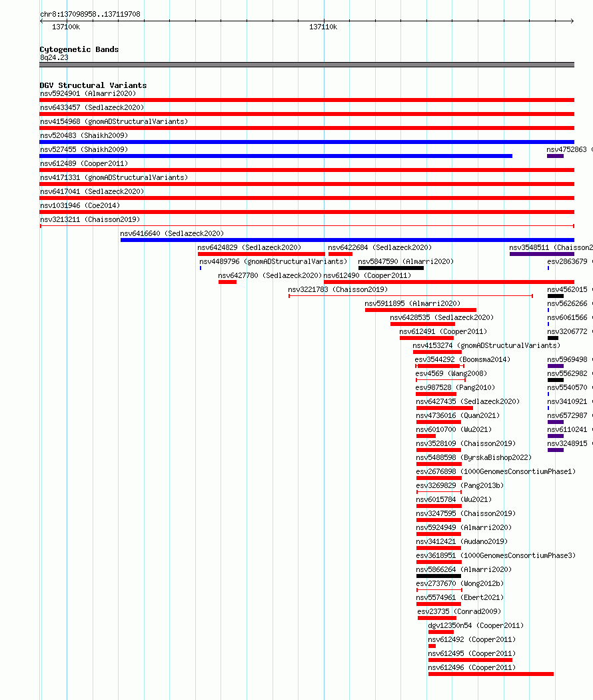Select esv3618951 (1000GenomesConsortiumPhase3) label

point(496,556)
